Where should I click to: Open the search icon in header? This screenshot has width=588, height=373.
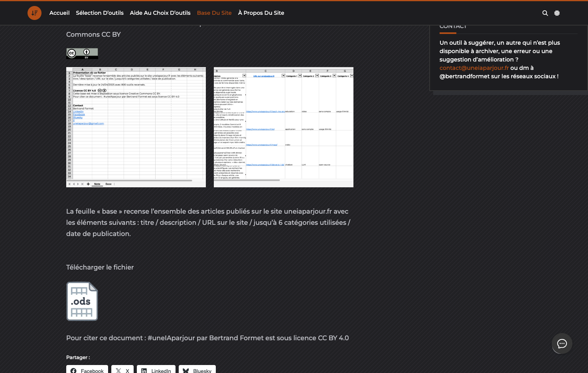545,13
